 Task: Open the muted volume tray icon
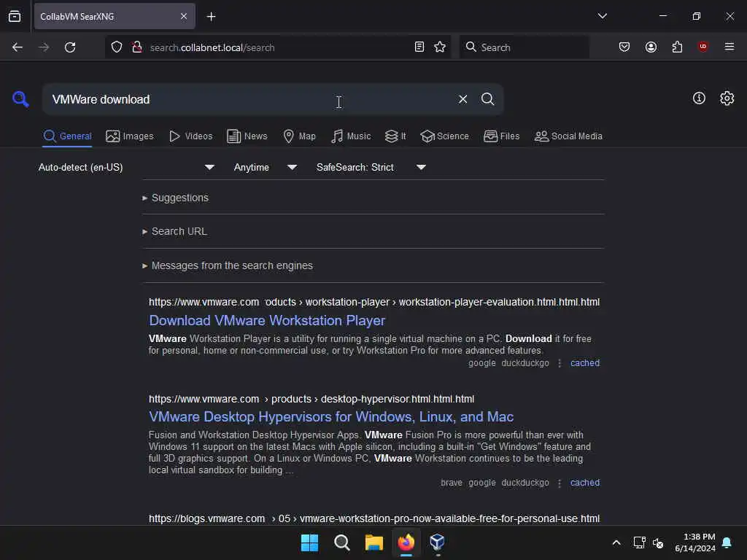pos(658,542)
